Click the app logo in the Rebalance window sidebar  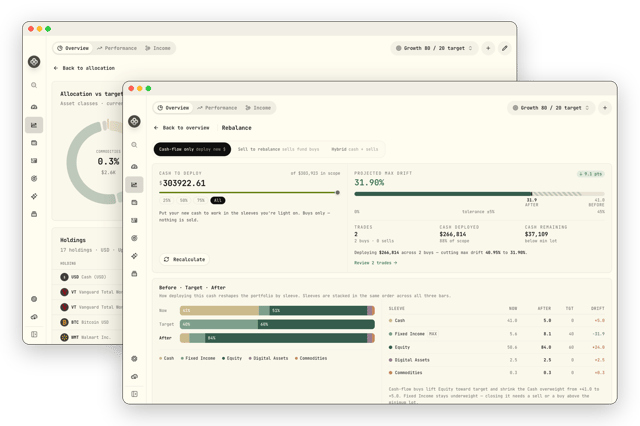134,121
